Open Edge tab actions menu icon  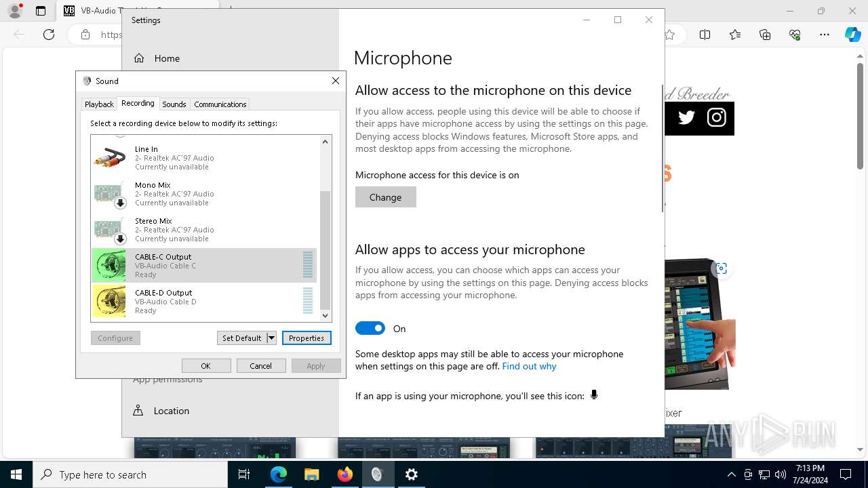pos(41,11)
